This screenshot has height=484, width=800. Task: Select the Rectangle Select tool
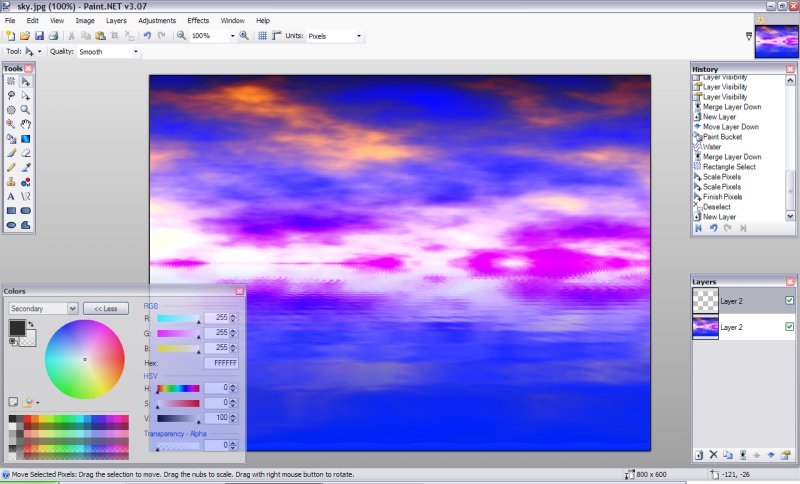coord(11,81)
